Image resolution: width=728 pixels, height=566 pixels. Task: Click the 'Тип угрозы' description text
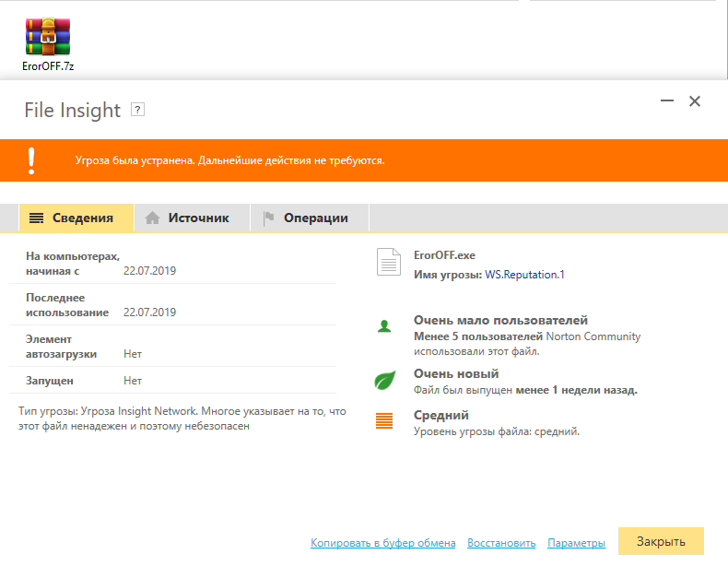coord(182,419)
